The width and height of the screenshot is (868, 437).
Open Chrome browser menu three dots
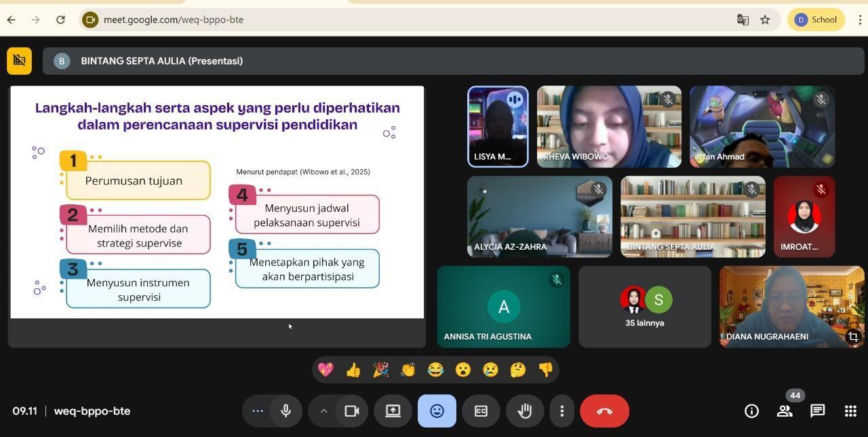(x=859, y=20)
